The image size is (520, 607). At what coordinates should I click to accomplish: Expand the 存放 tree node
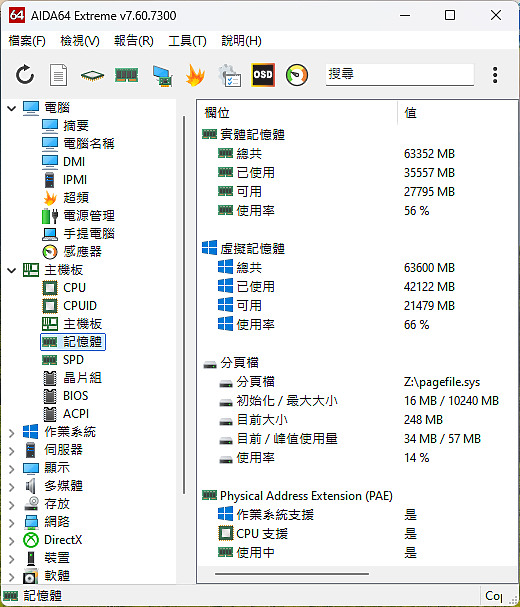12,505
